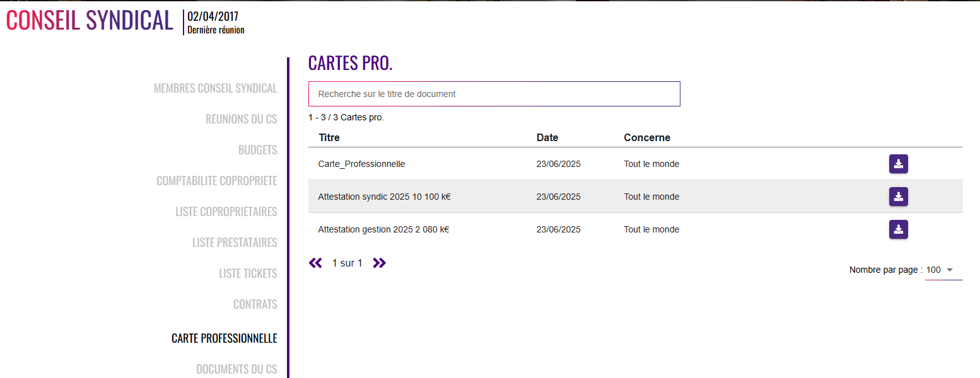Select Carte Professionnelle menu item

(x=224, y=338)
